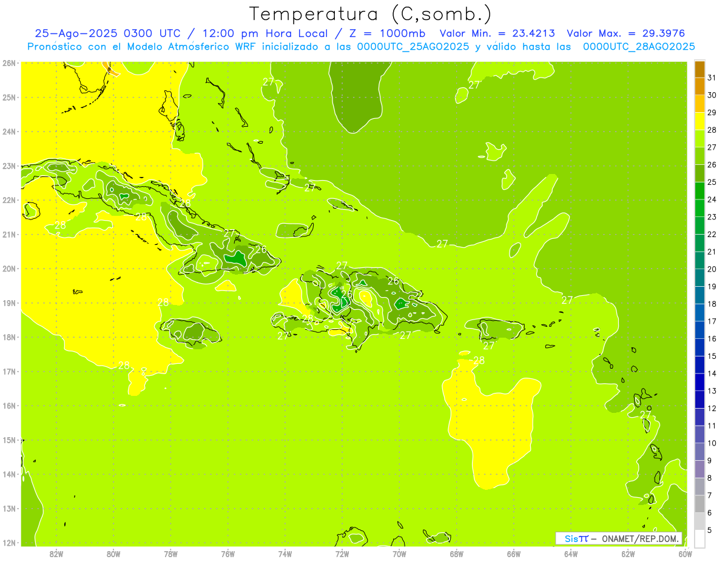728x562 pixels.
Task: Click the longitude axis label 82W
Action: [x=56, y=554]
